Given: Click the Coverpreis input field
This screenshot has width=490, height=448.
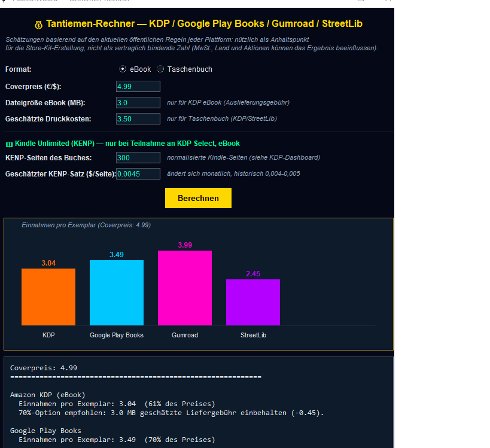Looking at the screenshot, I should (x=138, y=87).
